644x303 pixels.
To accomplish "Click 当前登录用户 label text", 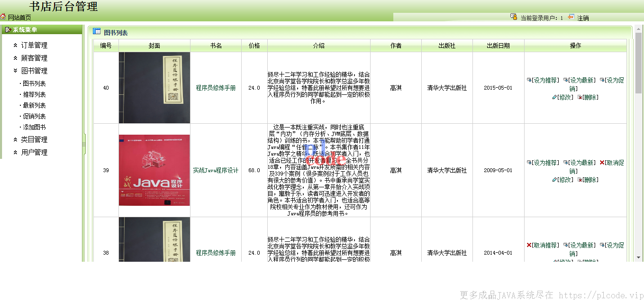I will (540, 18).
